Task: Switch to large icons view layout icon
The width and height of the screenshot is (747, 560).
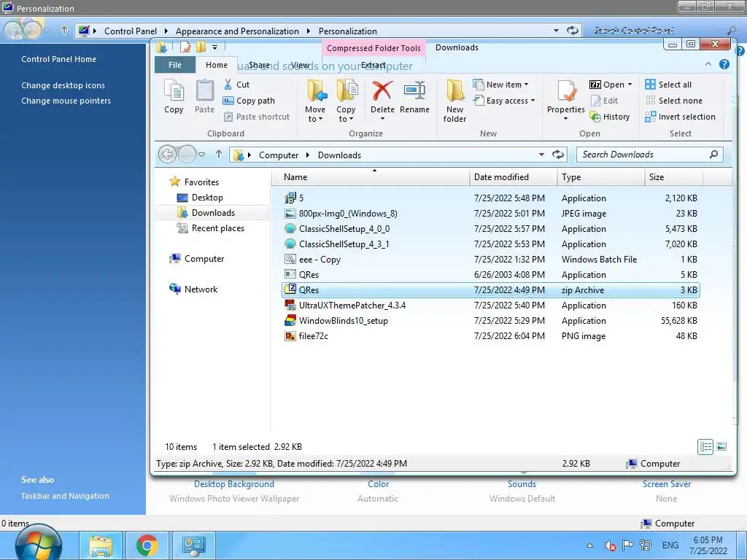Action: click(721, 447)
